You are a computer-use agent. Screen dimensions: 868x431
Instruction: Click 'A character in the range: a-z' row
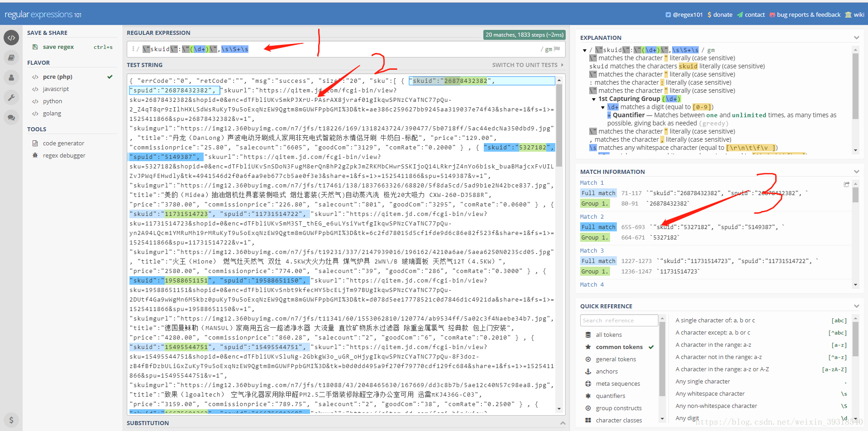point(761,345)
